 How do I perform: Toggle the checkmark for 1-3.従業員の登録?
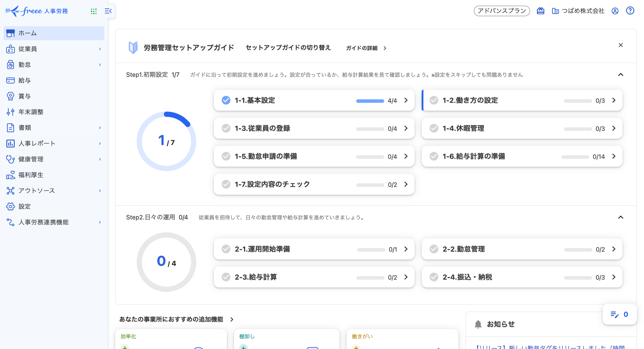(x=226, y=128)
